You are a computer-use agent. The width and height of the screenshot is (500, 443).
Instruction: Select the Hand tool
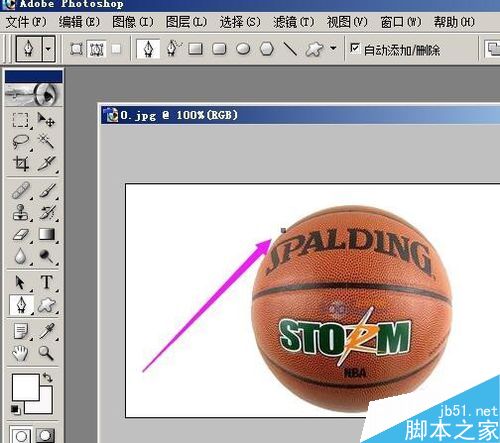pyautogui.click(x=20, y=353)
